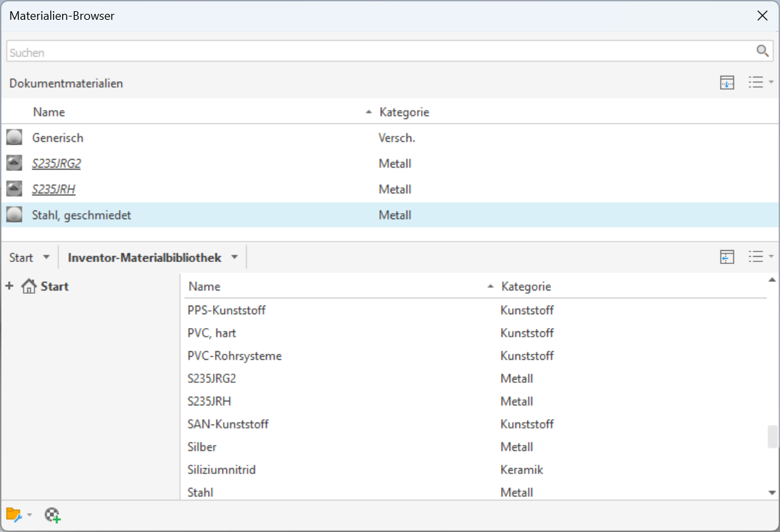Open the Start dropdown arrow
Image resolution: width=780 pixels, height=532 pixels.
click(46, 257)
